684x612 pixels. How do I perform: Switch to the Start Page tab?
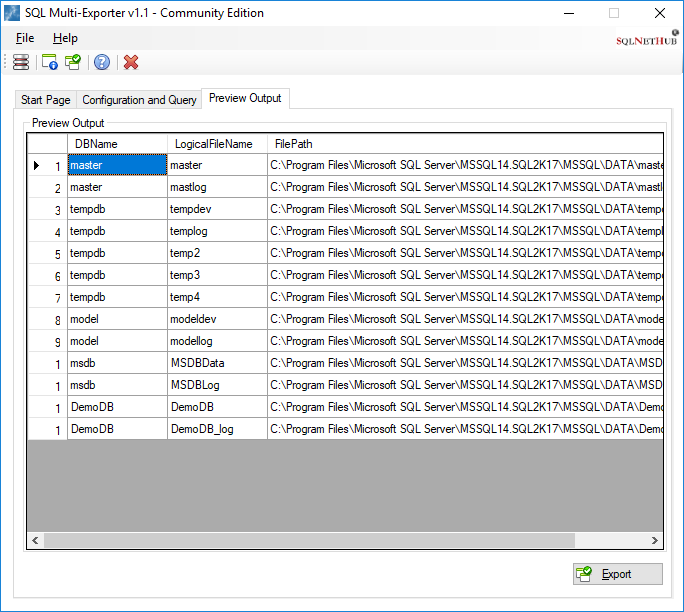45,100
